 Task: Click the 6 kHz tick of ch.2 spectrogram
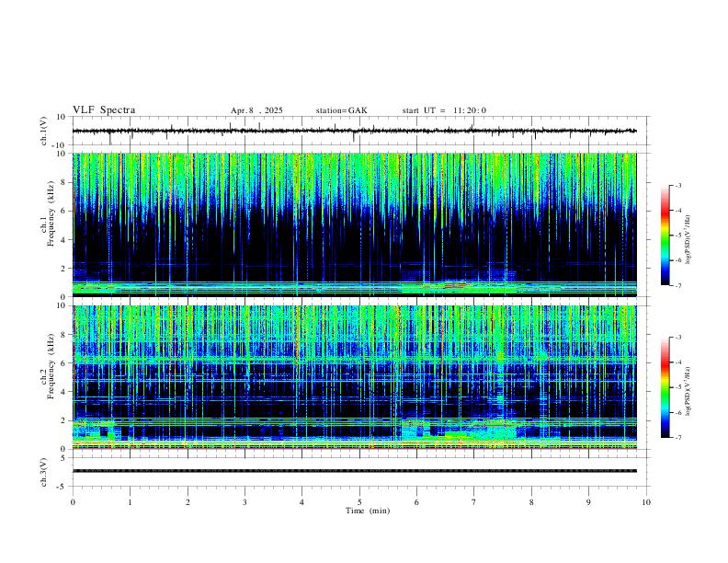tap(63, 362)
